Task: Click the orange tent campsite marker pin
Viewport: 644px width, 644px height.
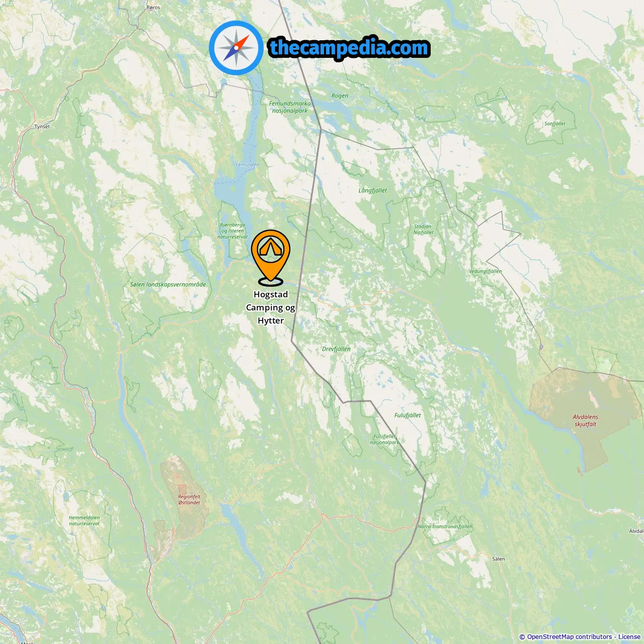Action: tap(271, 258)
